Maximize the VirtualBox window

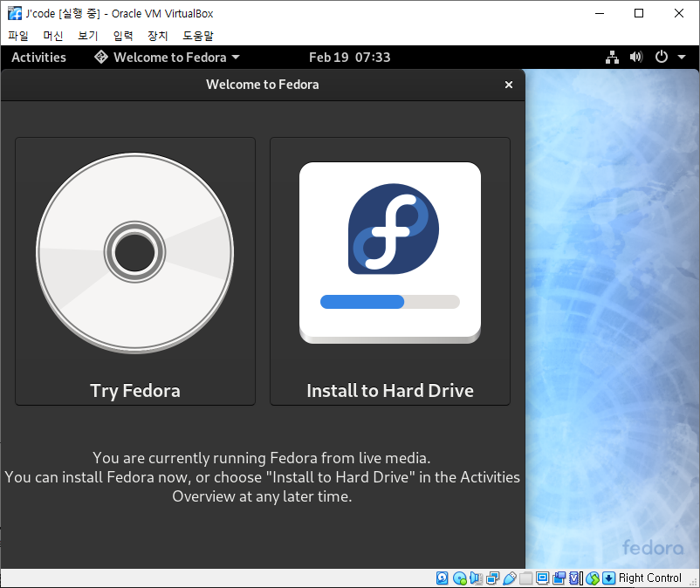click(x=639, y=13)
